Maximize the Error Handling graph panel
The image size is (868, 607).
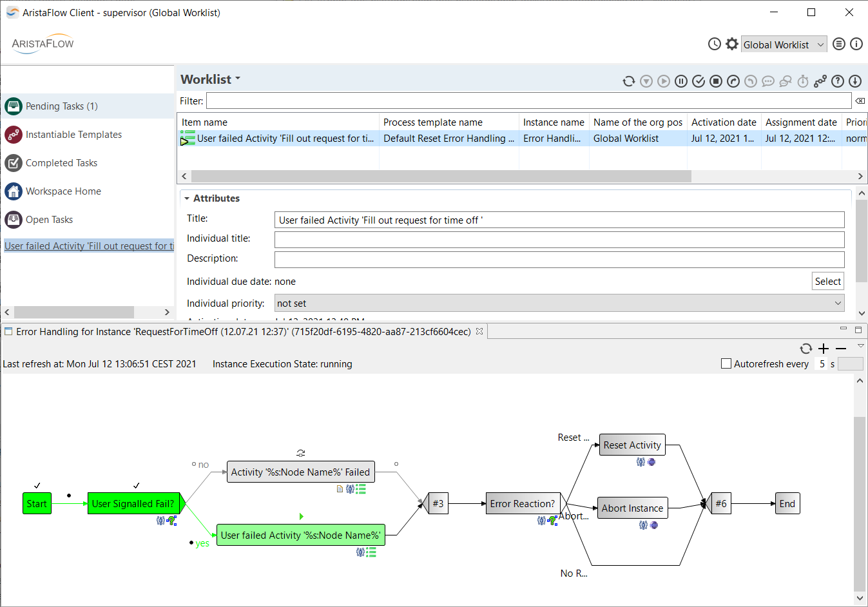pyautogui.click(x=858, y=329)
